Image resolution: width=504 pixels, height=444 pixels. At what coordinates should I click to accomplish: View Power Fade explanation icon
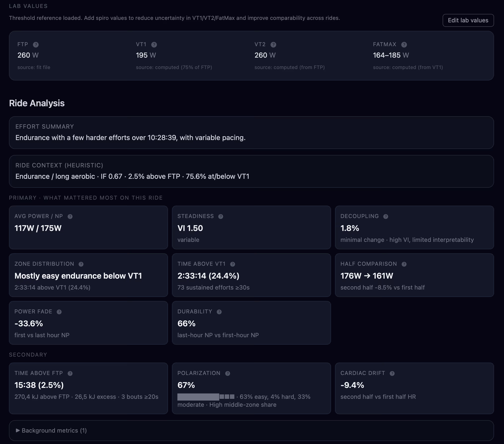click(x=59, y=312)
